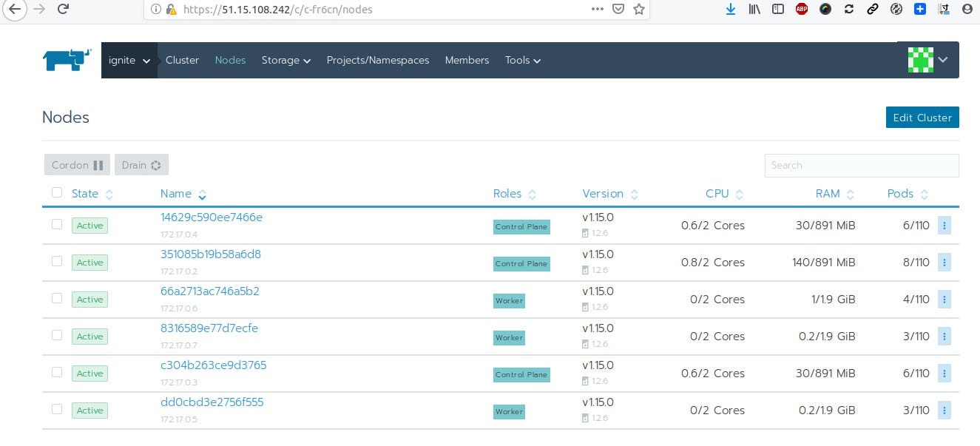Click the user avatar in the header
This screenshot has width=980, height=446.
(921, 60)
